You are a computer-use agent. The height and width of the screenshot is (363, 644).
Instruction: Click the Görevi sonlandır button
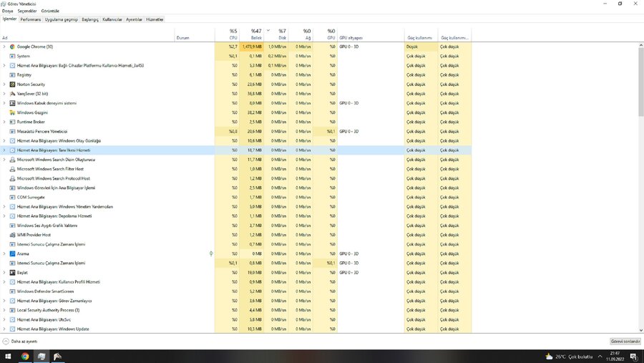pos(625,342)
